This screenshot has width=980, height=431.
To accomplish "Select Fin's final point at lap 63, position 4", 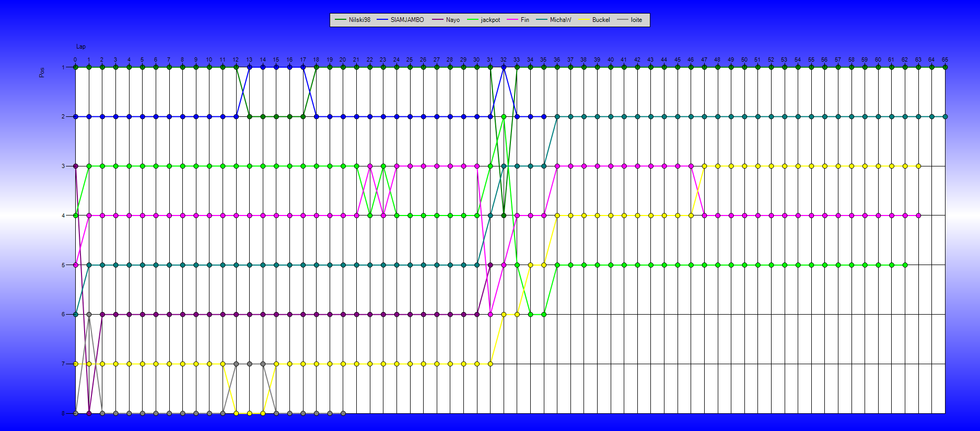I will [x=918, y=215].
